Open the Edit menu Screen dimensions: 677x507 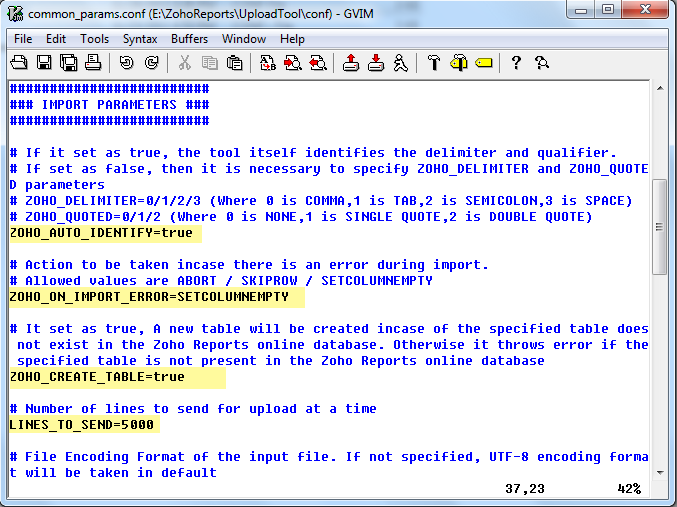point(56,39)
